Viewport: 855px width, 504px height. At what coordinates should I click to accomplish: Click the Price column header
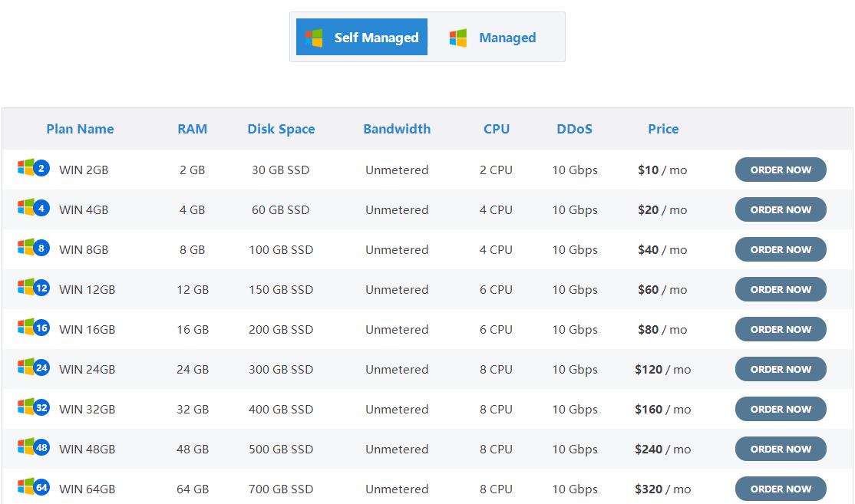[662, 129]
